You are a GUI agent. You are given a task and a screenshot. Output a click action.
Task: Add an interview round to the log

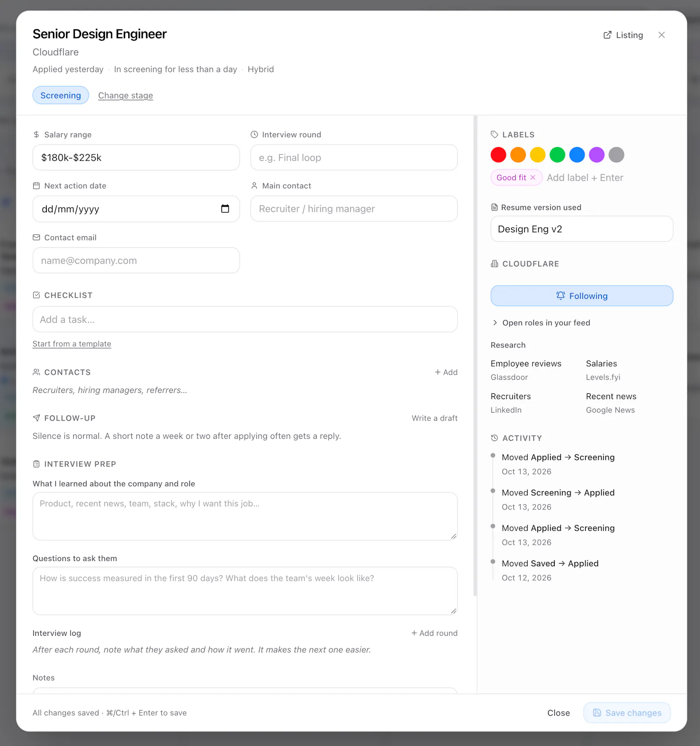coord(434,633)
